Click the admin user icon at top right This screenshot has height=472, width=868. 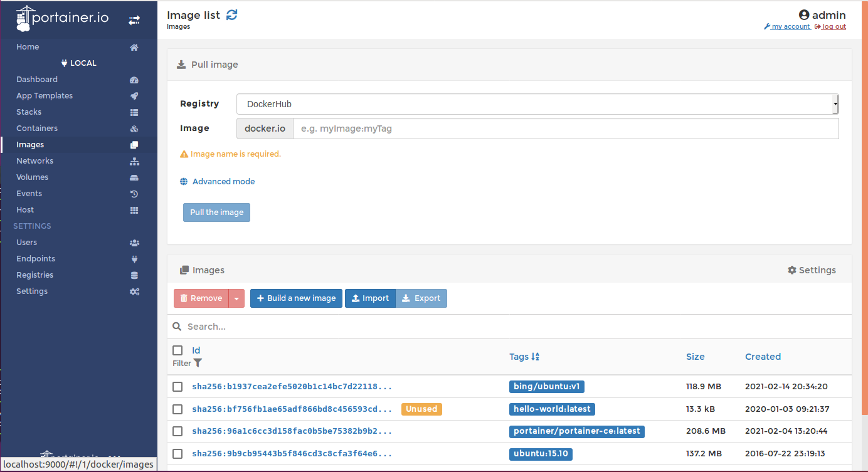point(803,14)
